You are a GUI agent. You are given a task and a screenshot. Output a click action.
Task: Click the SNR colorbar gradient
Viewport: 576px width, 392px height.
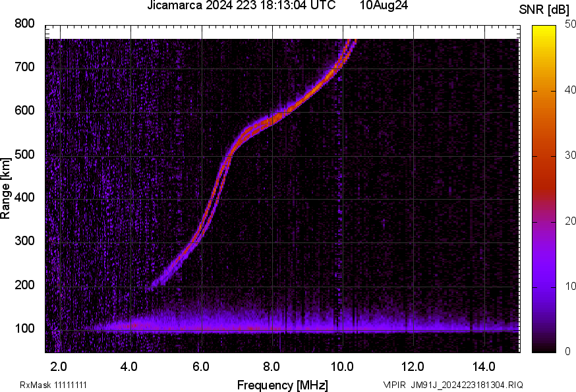tap(544, 189)
